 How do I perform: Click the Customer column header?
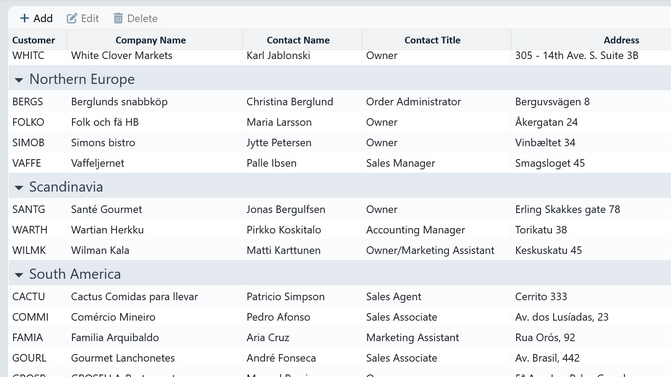coord(33,40)
